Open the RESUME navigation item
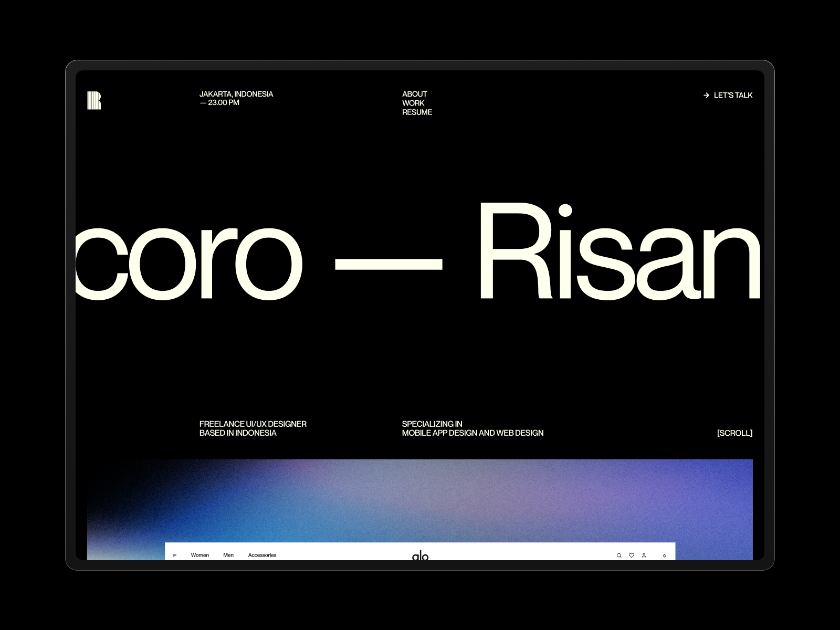The width and height of the screenshot is (840, 630). [x=416, y=112]
